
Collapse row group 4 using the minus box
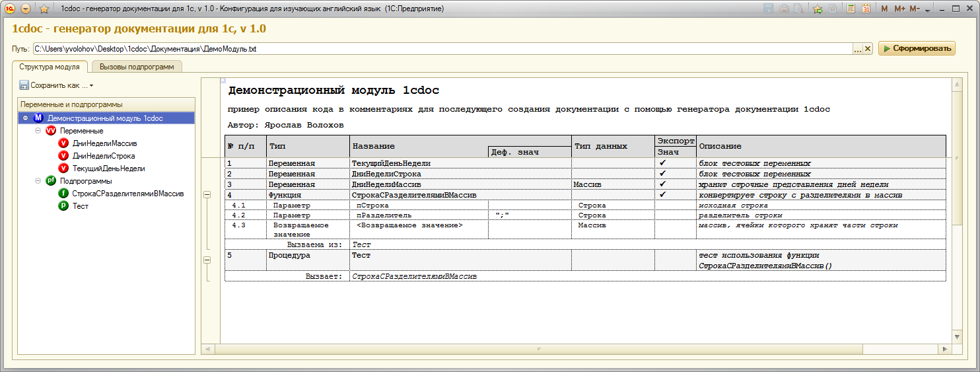pyautogui.click(x=207, y=195)
